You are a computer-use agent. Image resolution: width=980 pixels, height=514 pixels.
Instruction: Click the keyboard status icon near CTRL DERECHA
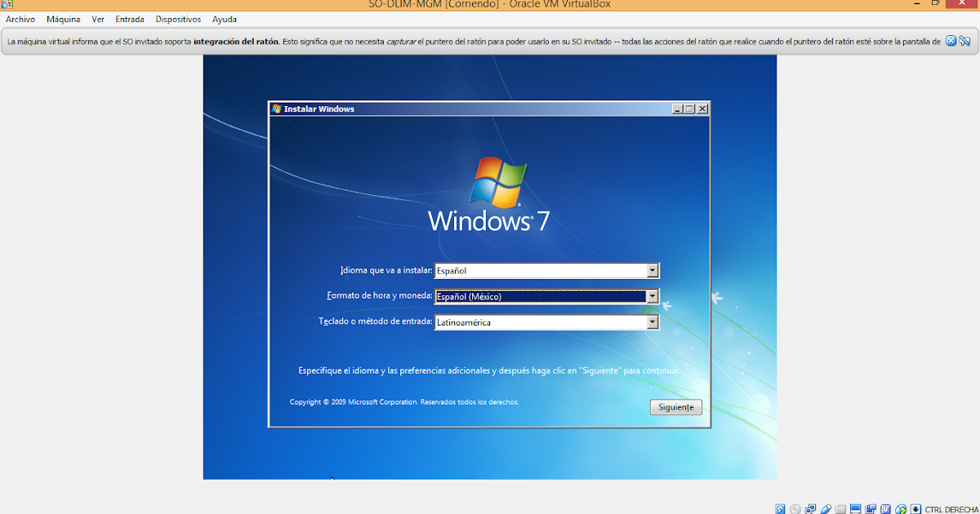[x=916, y=508]
